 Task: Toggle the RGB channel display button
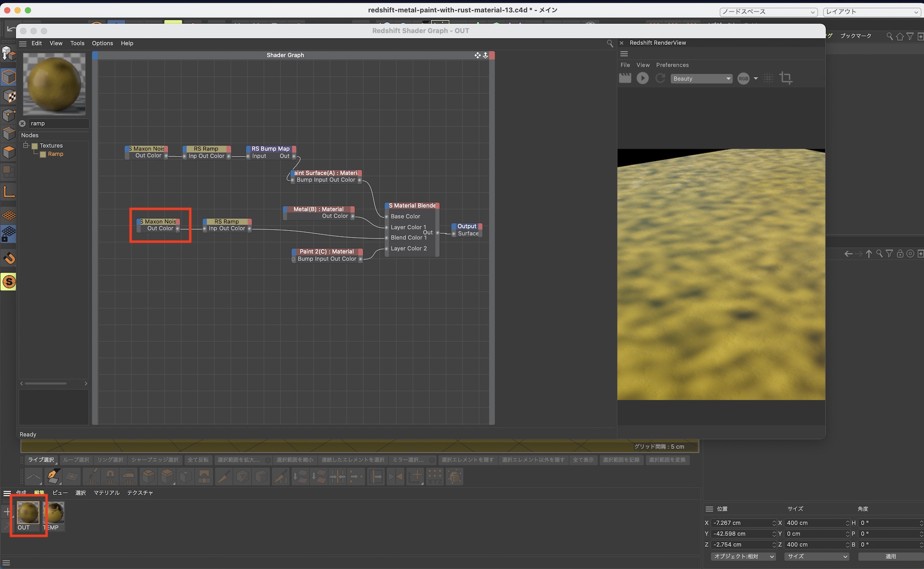(743, 79)
